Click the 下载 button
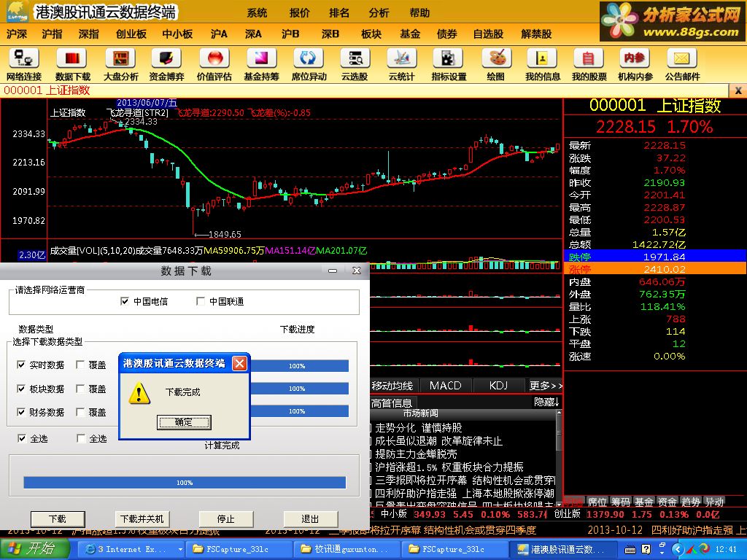747x560 pixels. tap(58, 518)
